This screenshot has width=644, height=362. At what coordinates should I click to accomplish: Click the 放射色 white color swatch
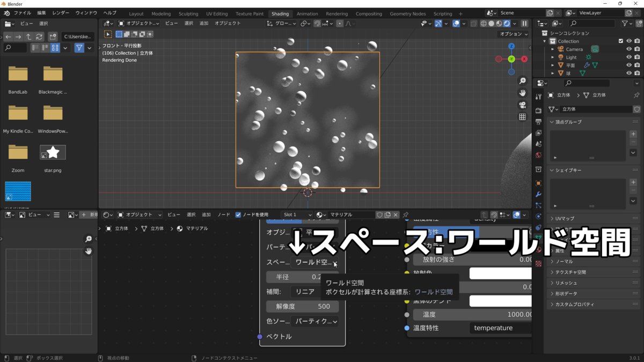(501, 273)
